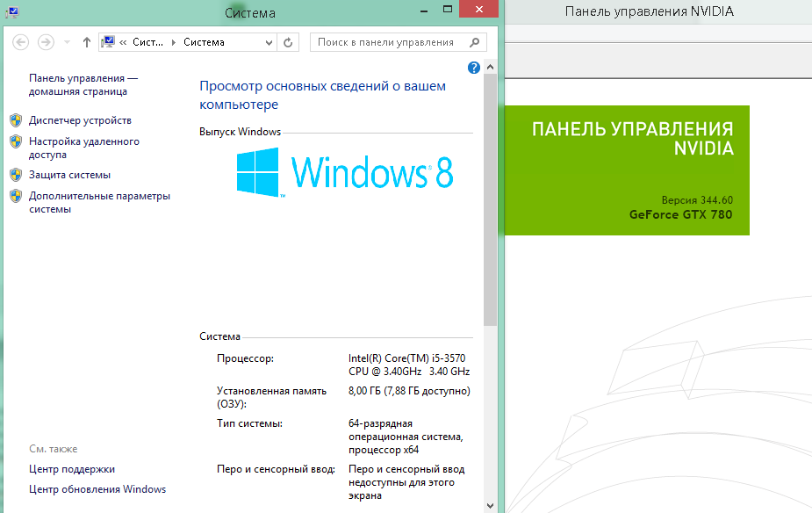Image resolution: width=812 pixels, height=513 pixels.
Task: Click the shield icon beside Защита системы
Action: tap(16, 175)
